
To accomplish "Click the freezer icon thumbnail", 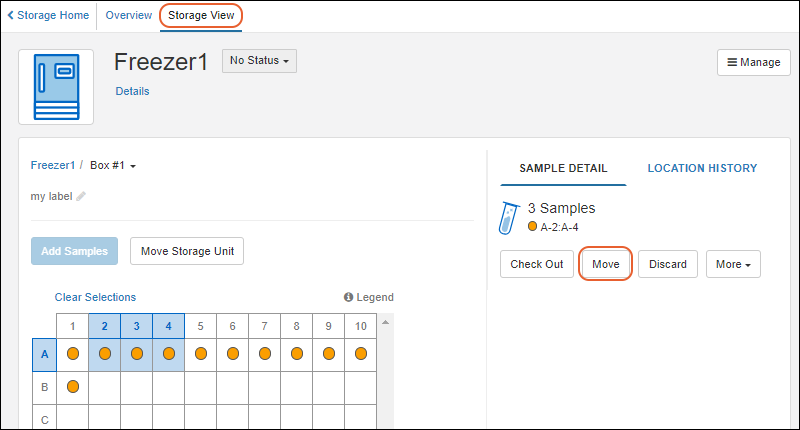I will point(56,87).
